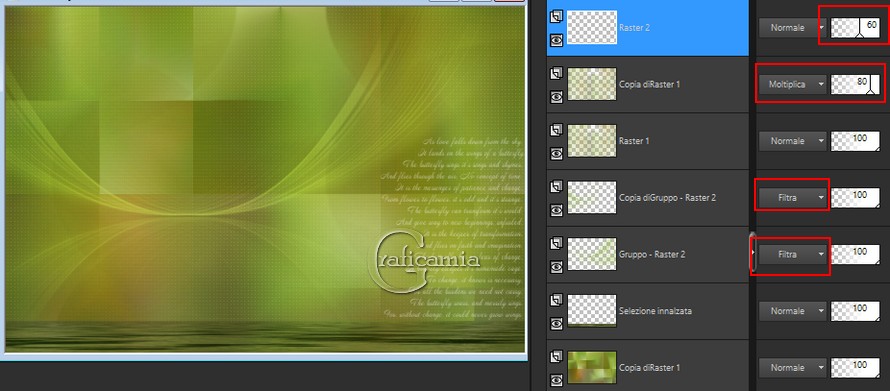Click link icon on Gruppo - Raster 2 layer
The height and width of the screenshot is (391, 890).
pos(556,244)
